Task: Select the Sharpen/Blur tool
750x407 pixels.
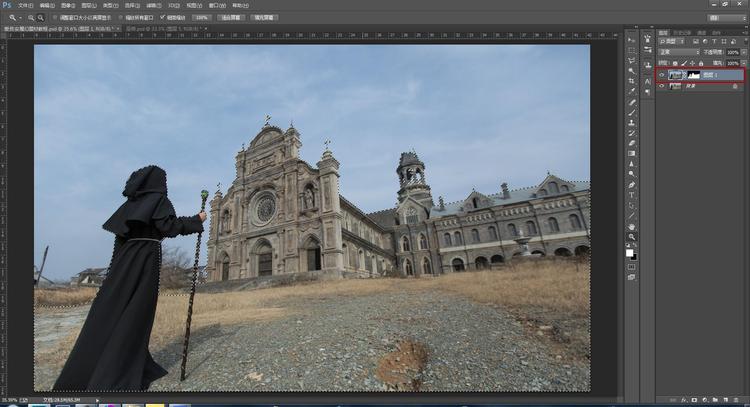Action: point(631,164)
